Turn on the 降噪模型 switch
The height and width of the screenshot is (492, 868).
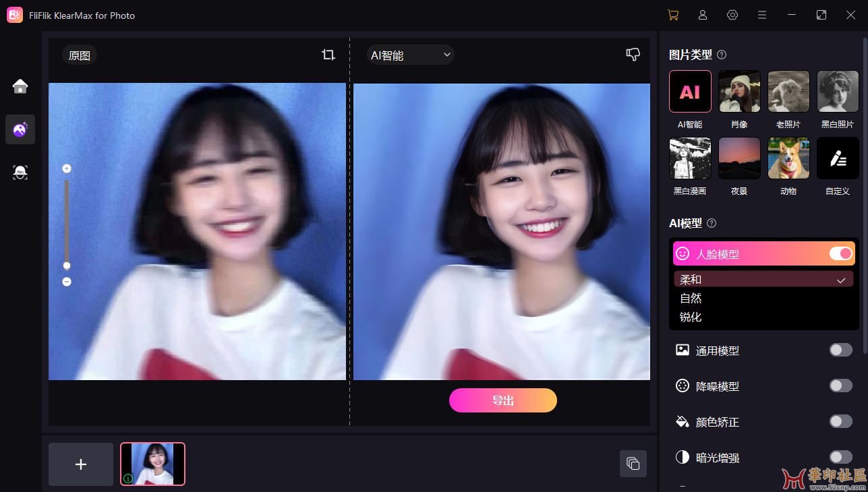[x=840, y=386]
